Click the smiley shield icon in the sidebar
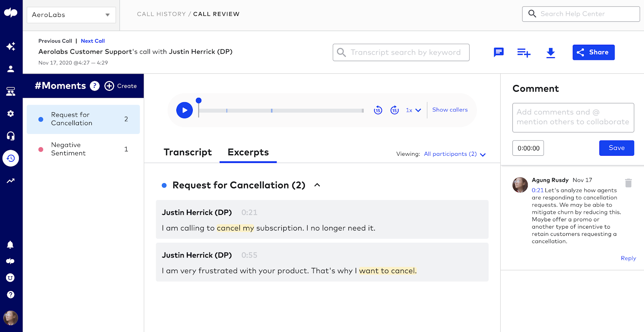Viewport: 644px width, 332px height. pos(10,278)
